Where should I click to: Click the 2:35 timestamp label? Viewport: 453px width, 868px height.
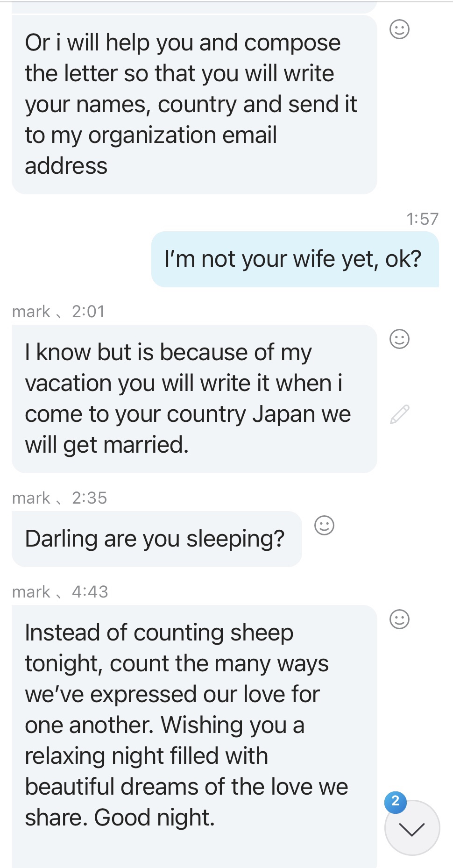click(x=89, y=497)
